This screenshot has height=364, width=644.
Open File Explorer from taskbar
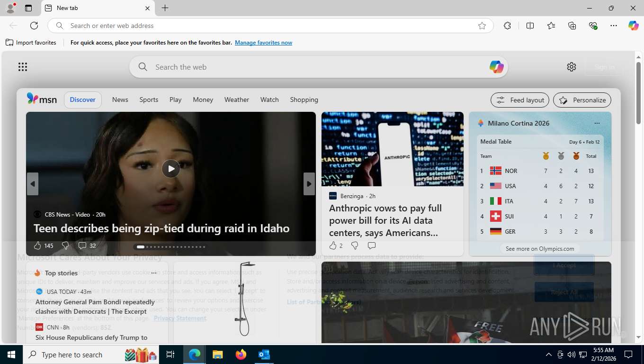point(217,355)
